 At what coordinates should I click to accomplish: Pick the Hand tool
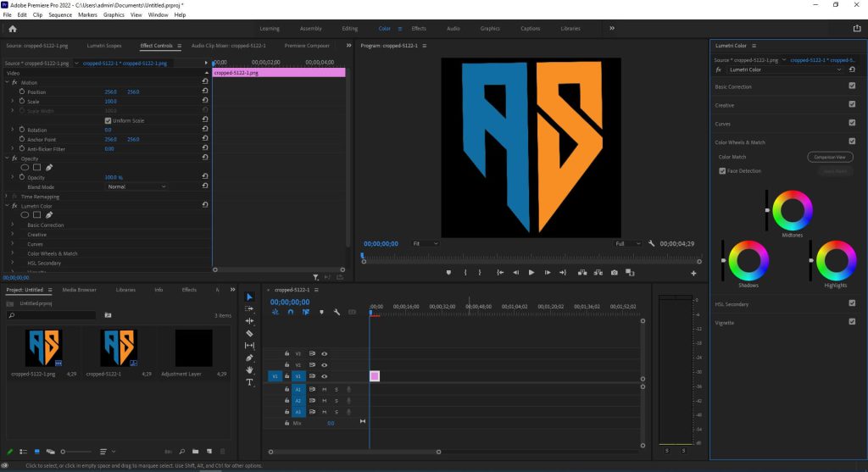(x=249, y=369)
